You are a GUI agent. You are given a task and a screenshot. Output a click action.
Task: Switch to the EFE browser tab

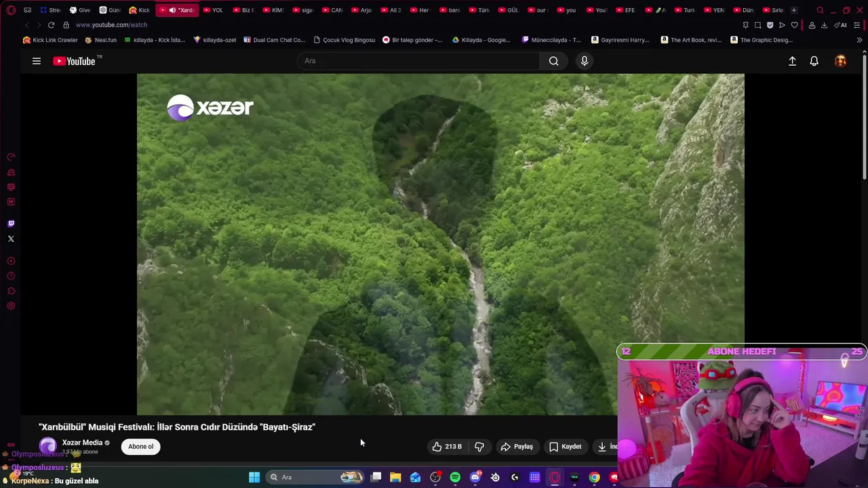625,10
